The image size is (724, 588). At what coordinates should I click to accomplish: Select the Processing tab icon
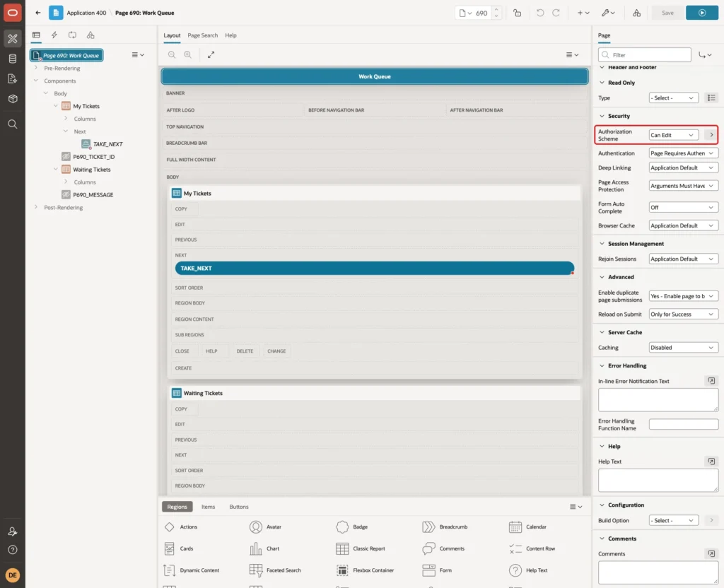coord(73,35)
